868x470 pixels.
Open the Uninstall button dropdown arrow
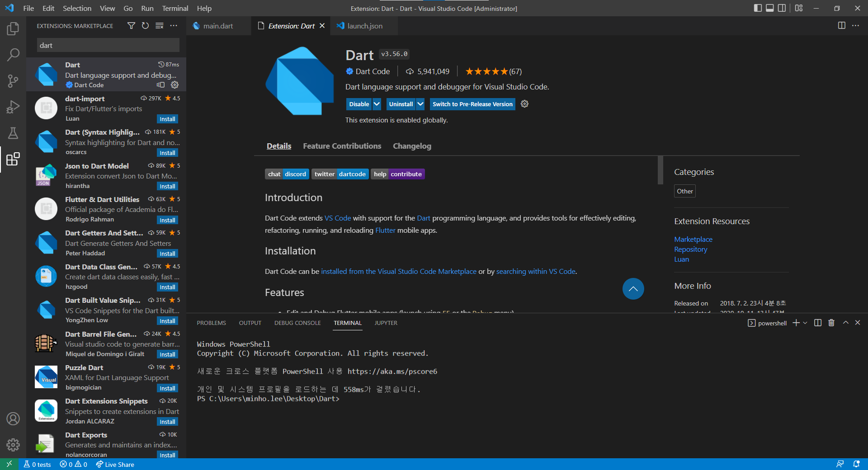pyautogui.click(x=420, y=104)
